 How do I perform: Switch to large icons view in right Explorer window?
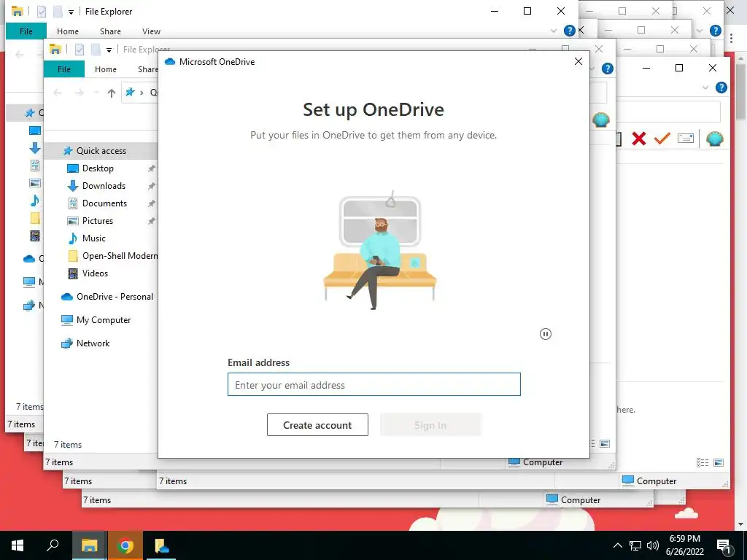pyautogui.click(x=719, y=462)
